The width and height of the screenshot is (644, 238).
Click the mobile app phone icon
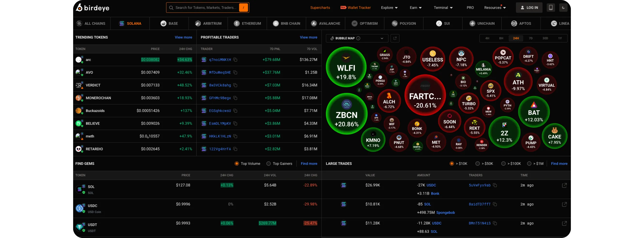pyautogui.click(x=551, y=8)
